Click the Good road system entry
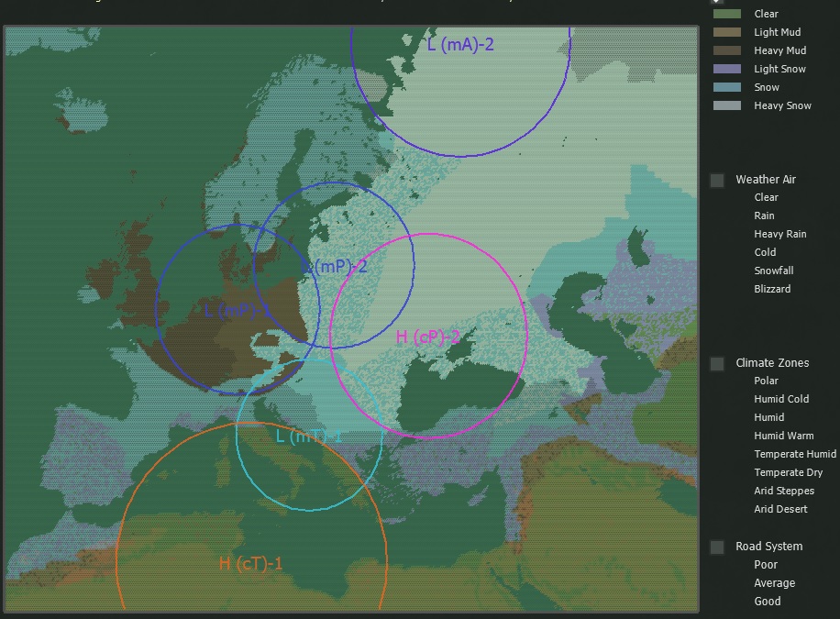Viewport: 840px width, 619px height. tap(768, 602)
